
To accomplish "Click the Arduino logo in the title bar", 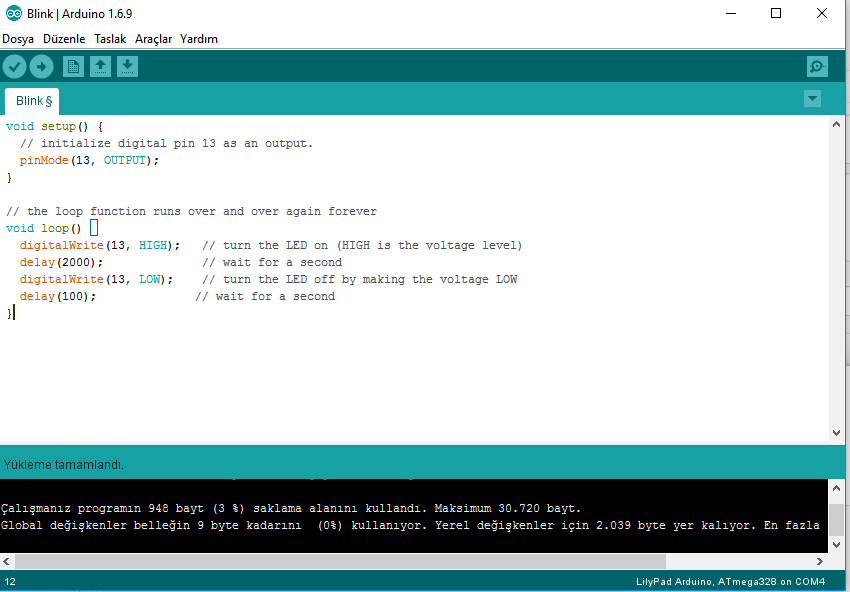I will click(x=12, y=13).
